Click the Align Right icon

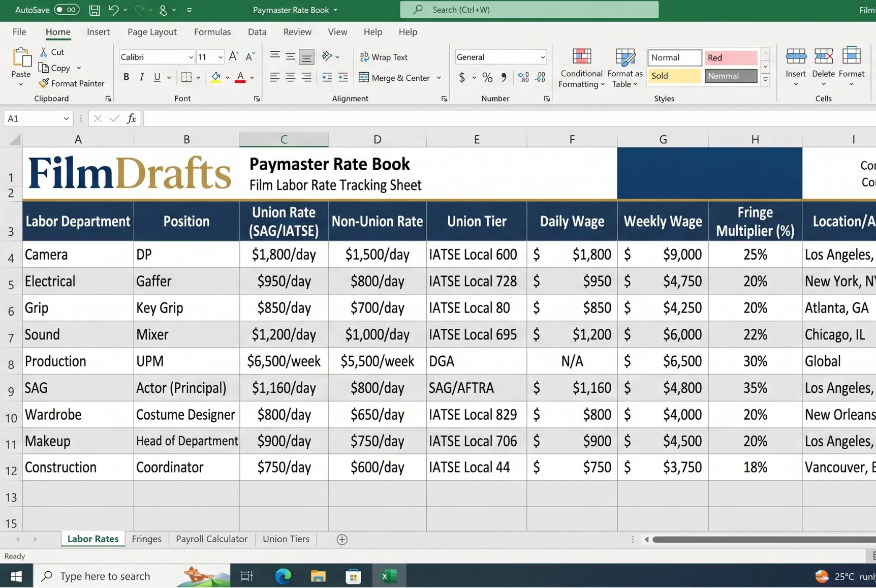click(306, 77)
